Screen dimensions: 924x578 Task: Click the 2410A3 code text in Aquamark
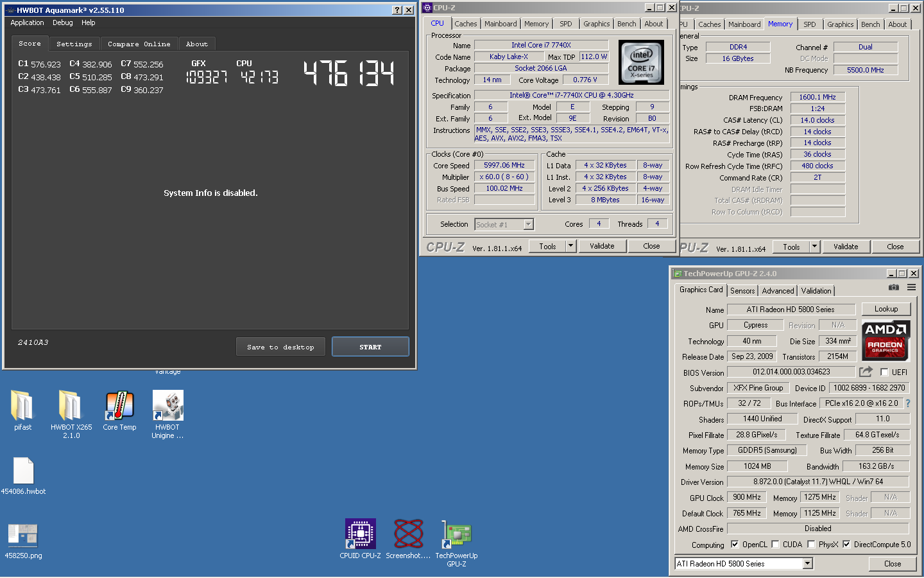pos(33,342)
